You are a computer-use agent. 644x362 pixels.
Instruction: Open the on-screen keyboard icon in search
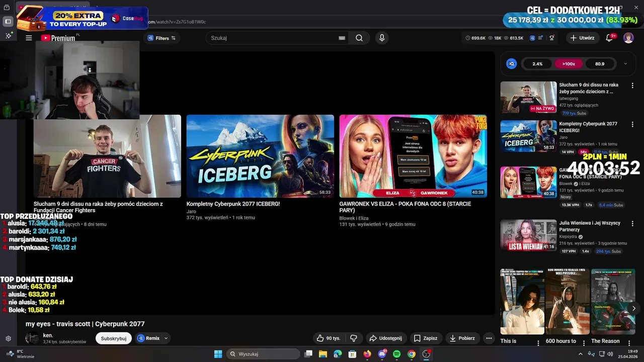click(342, 38)
